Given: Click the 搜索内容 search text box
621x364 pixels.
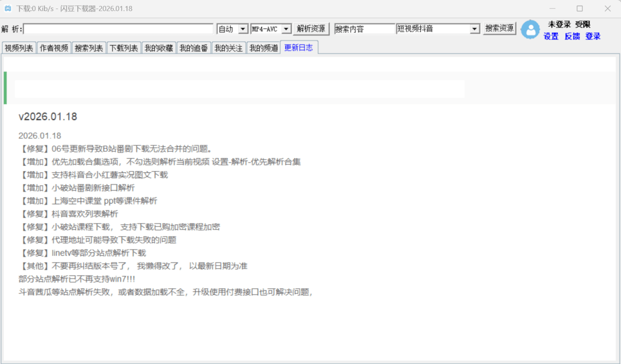Looking at the screenshot, I should click(x=364, y=29).
